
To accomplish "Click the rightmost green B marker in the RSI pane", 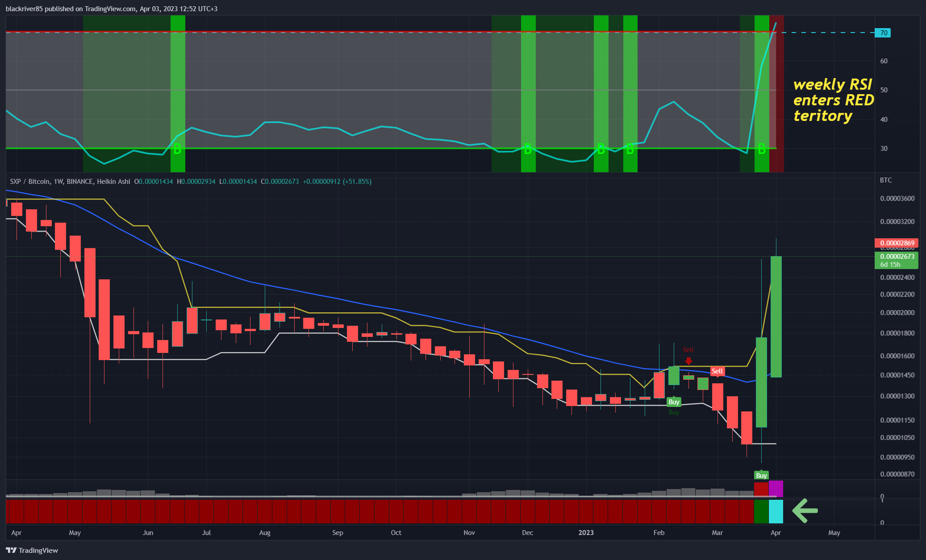I will click(x=762, y=149).
